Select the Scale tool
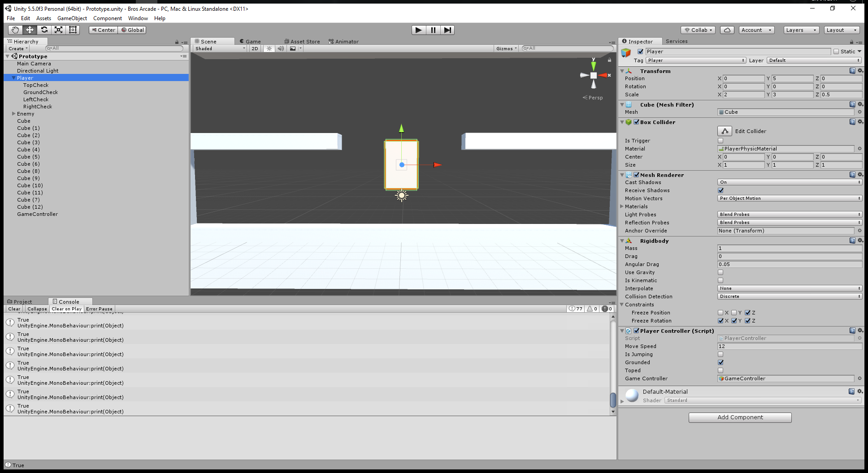Viewport: 868px width, 473px height. click(58, 30)
